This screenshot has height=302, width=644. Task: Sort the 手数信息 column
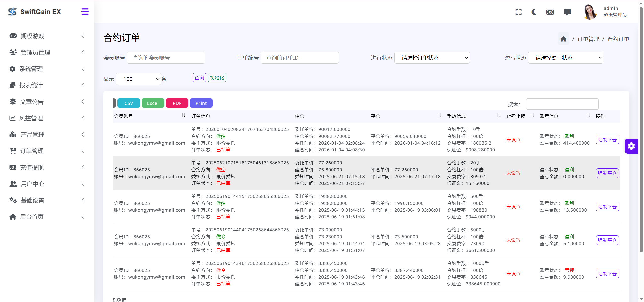(x=499, y=115)
